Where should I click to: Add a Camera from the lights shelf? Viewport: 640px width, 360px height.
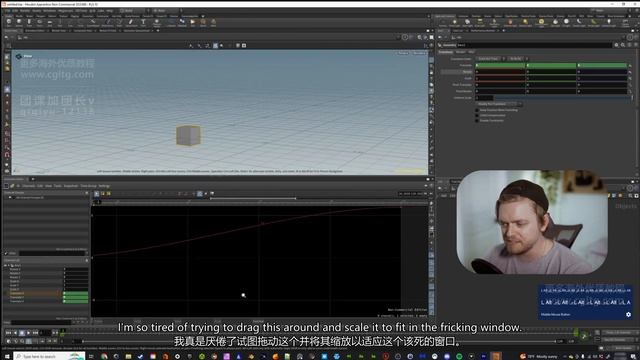tap(442, 23)
